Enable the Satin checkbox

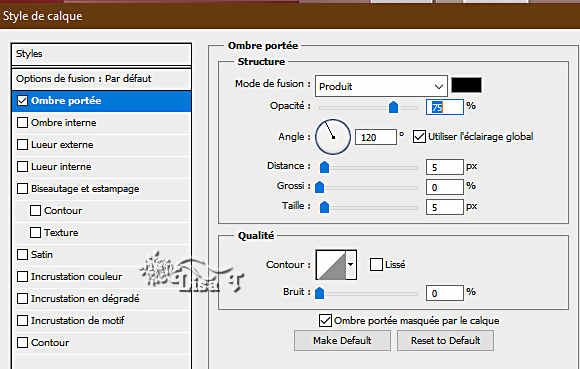23,254
